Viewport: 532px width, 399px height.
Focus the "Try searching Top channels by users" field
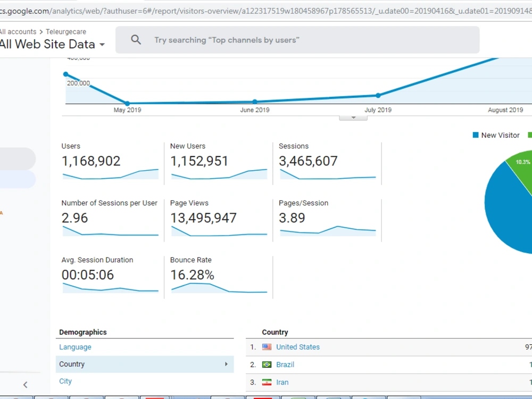(x=297, y=40)
